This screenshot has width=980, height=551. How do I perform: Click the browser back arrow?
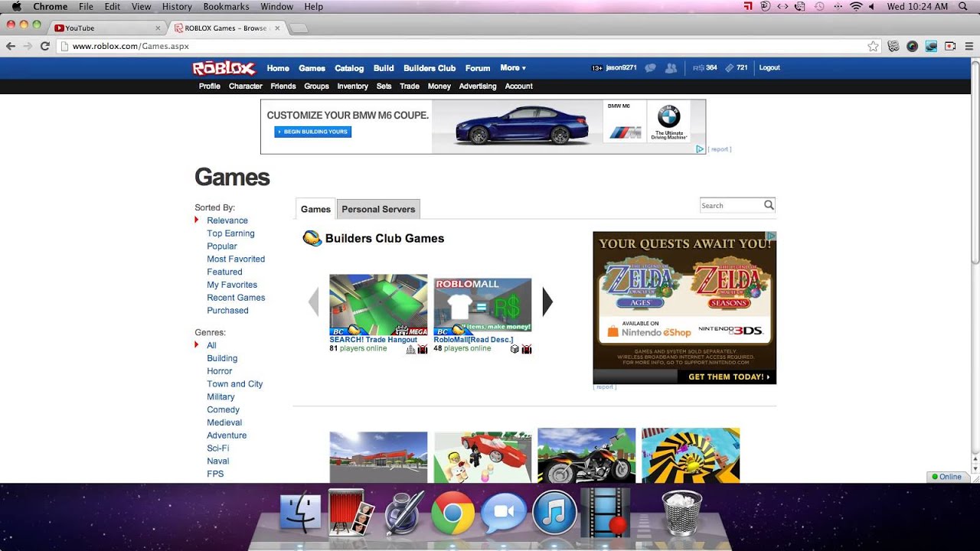[x=11, y=46]
